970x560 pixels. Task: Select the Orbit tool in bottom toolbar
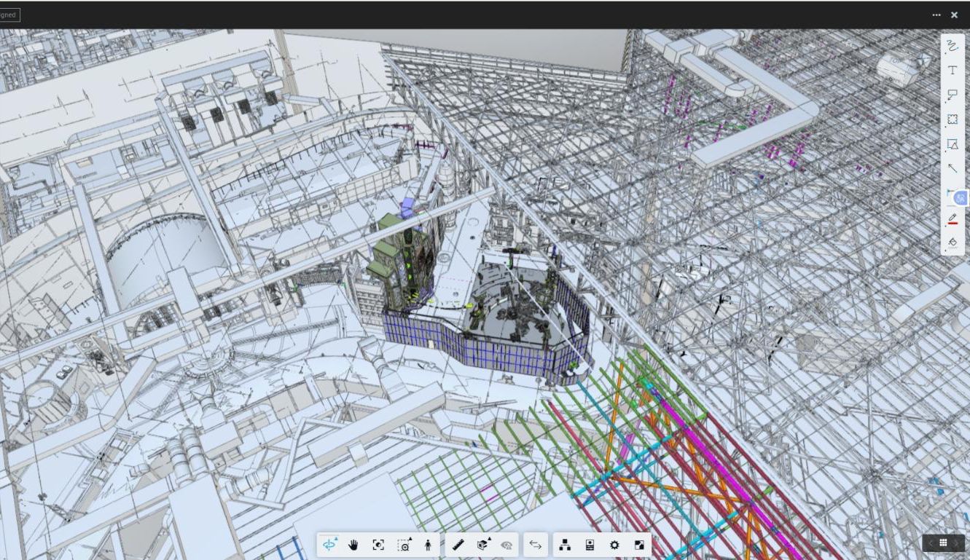(329, 545)
